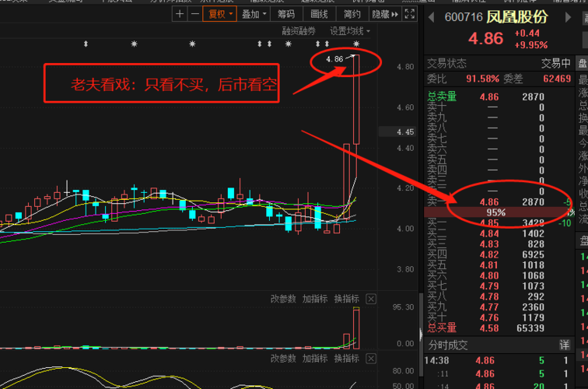The width and height of the screenshot is (588, 389).
Task: Click 交易状态 label
Action: 446,63
